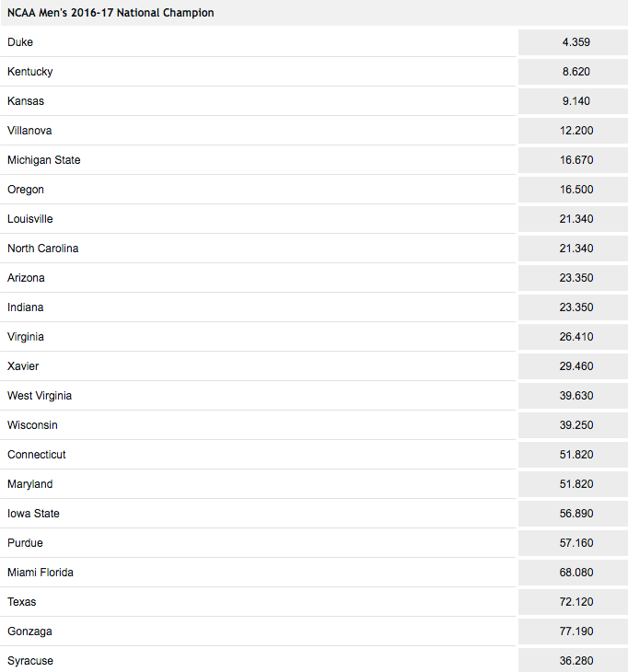Pick Indiana odds button
This screenshot has height=672, width=628.
coord(573,307)
